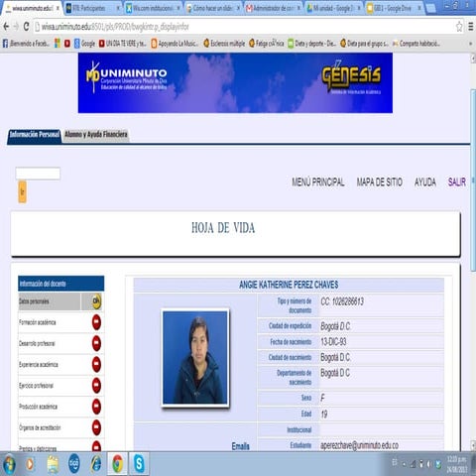Open the Fatiga crónica bookmark

[267, 44]
